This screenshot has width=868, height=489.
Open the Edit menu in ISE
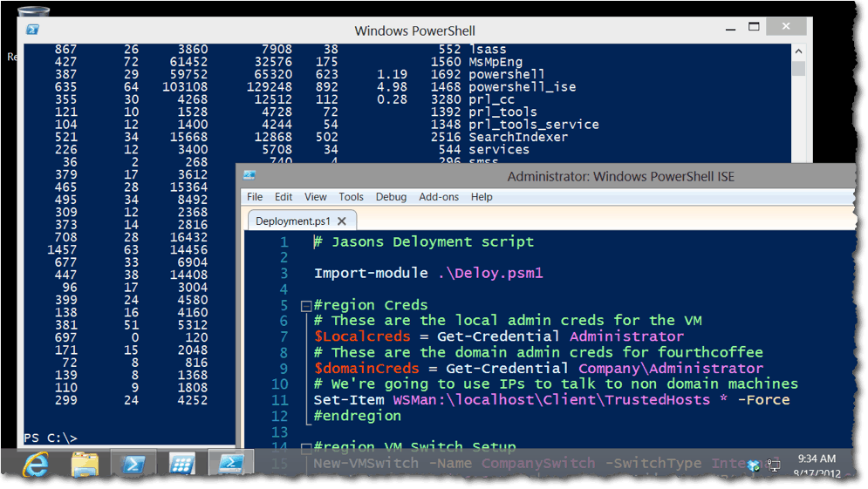(x=284, y=197)
